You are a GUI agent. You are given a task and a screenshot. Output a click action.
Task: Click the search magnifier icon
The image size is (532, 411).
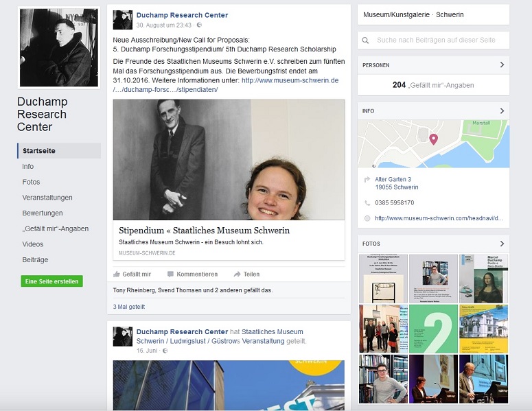[365, 40]
